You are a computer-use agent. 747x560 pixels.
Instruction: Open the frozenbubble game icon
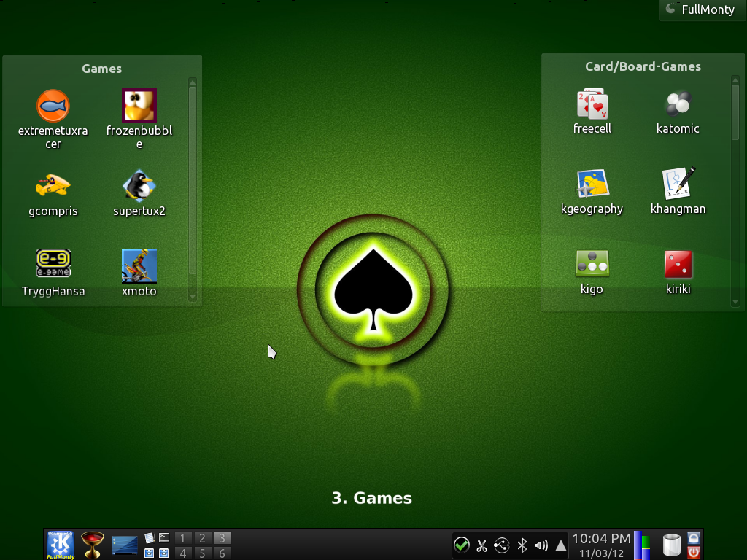[139, 106]
